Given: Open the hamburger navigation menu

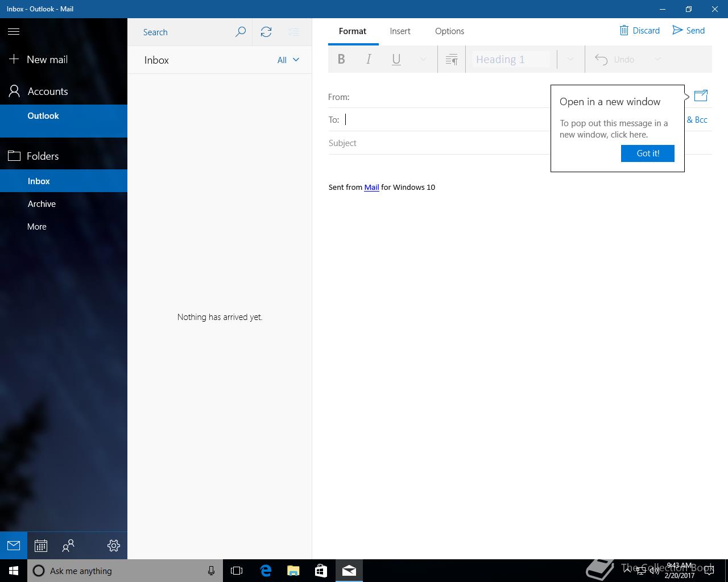Looking at the screenshot, I should (x=14, y=32).
